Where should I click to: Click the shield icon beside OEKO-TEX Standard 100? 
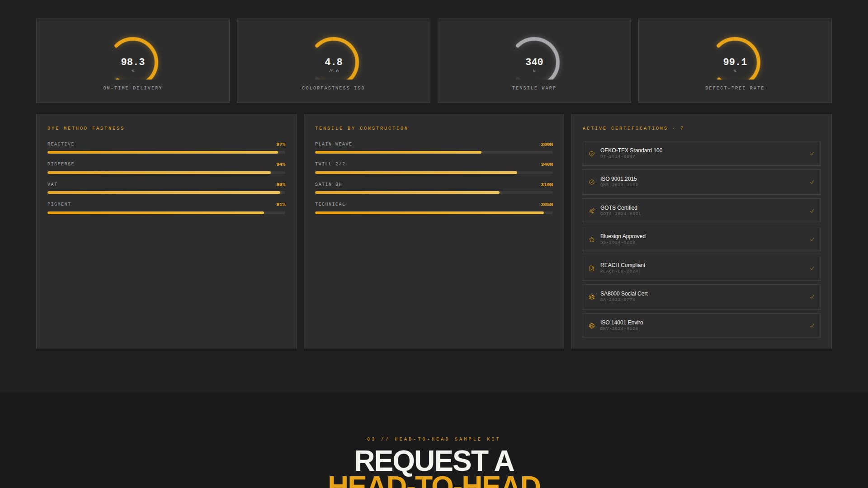(x=591, y=153)
